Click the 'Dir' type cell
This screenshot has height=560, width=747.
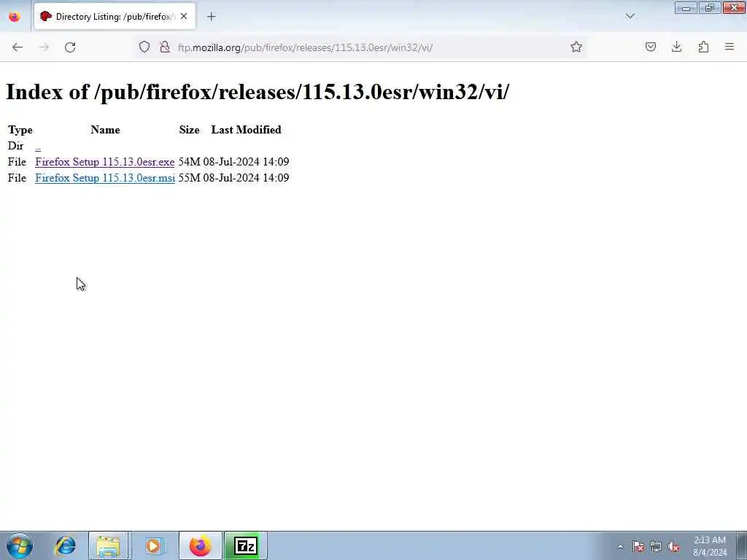coord(16,146)
